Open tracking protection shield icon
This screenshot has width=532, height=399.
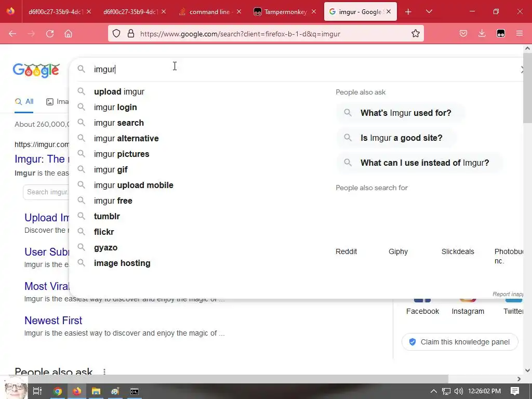click(116, 34)
